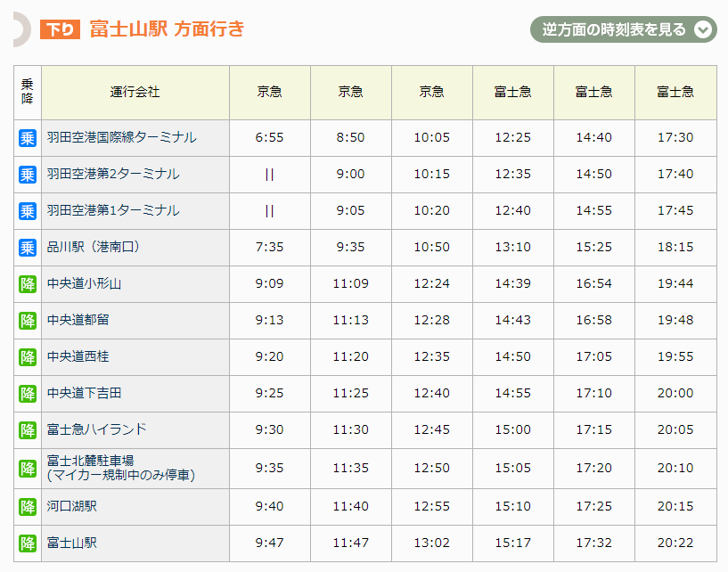Select the stop name 富士北麓駐車場

(x=91, y=461)
